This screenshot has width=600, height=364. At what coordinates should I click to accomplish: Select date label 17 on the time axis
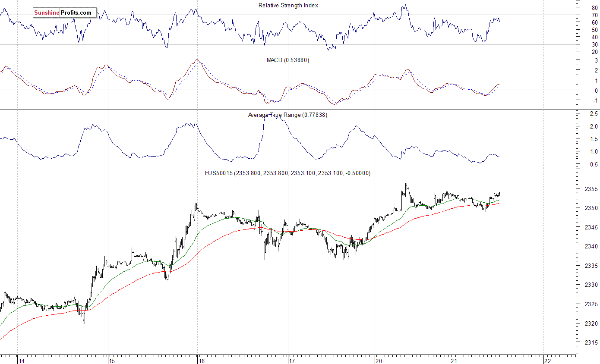tap(291, 361)
